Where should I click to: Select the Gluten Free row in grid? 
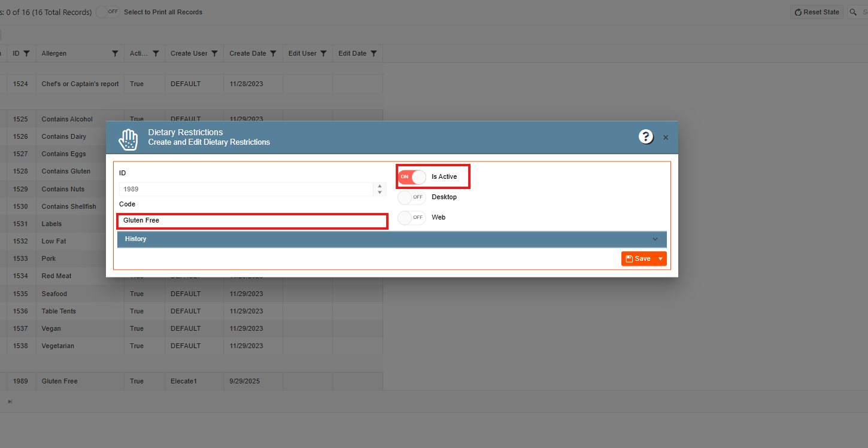192,381
